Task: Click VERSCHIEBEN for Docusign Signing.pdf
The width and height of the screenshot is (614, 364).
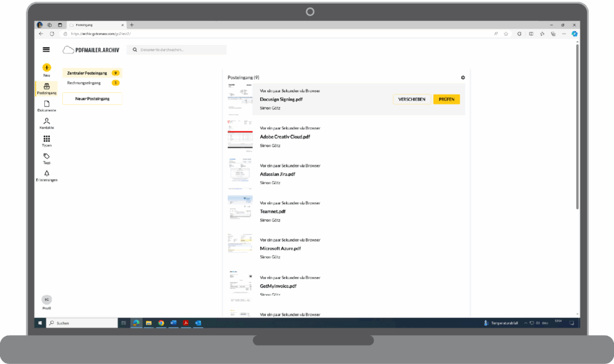Action: click(411, 99)
